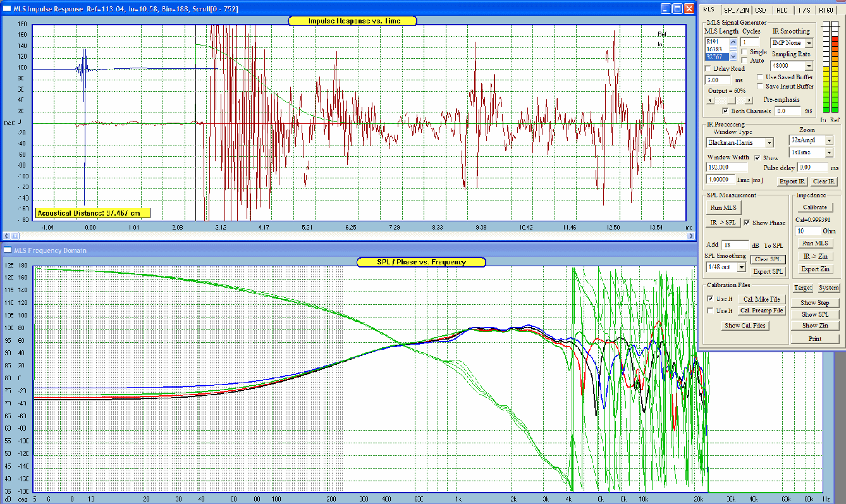Enable the Single cycle checkbox
Image resolution: width=846 pixels, height=504 pixels.
coord(745,52)
